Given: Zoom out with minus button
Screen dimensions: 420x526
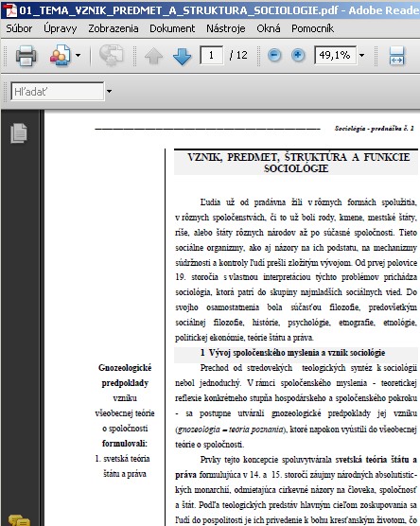Looking at the screenshot, I should [274, 55].
